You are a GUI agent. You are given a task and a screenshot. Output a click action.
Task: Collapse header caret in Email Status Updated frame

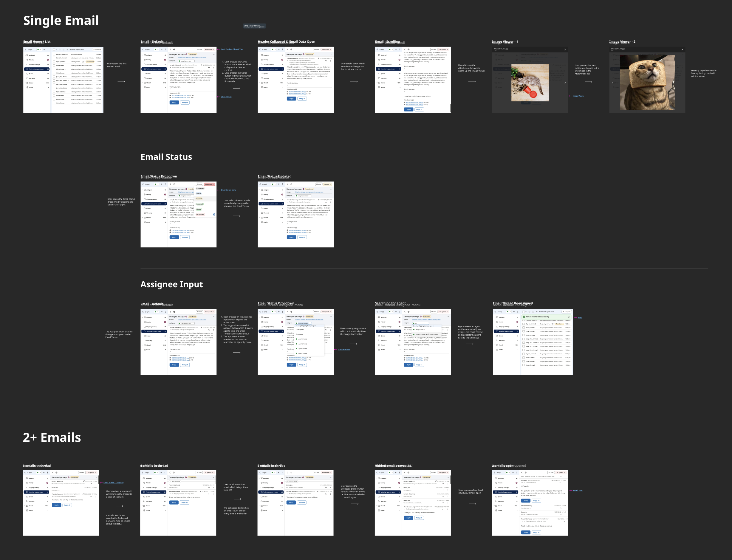[331, 189]
